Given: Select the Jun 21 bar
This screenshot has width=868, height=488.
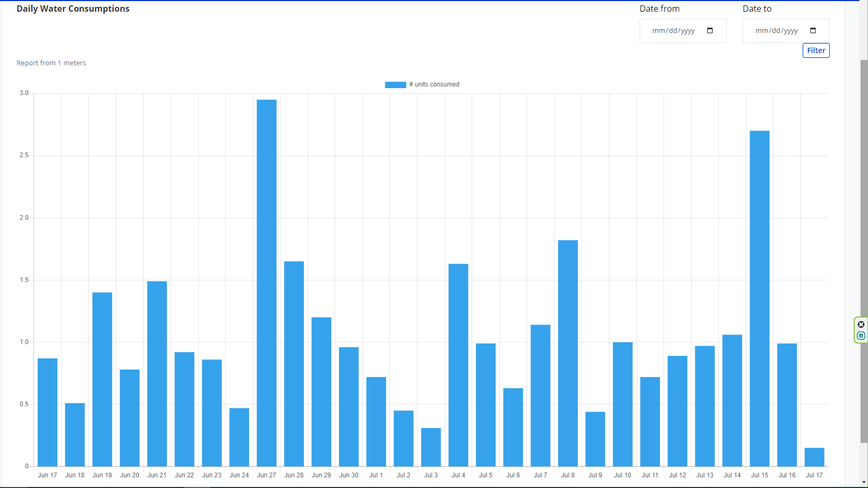Looking at the screenshot, I should 157,373.
